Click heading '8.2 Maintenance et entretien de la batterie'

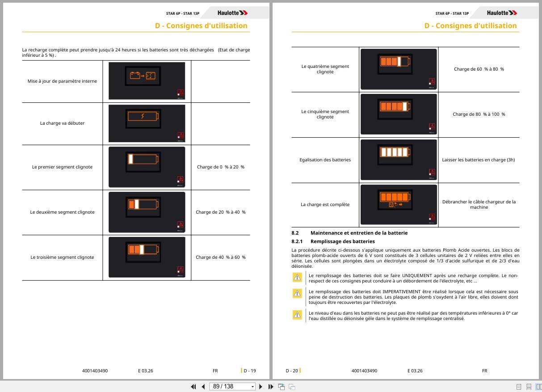(349, 233)
